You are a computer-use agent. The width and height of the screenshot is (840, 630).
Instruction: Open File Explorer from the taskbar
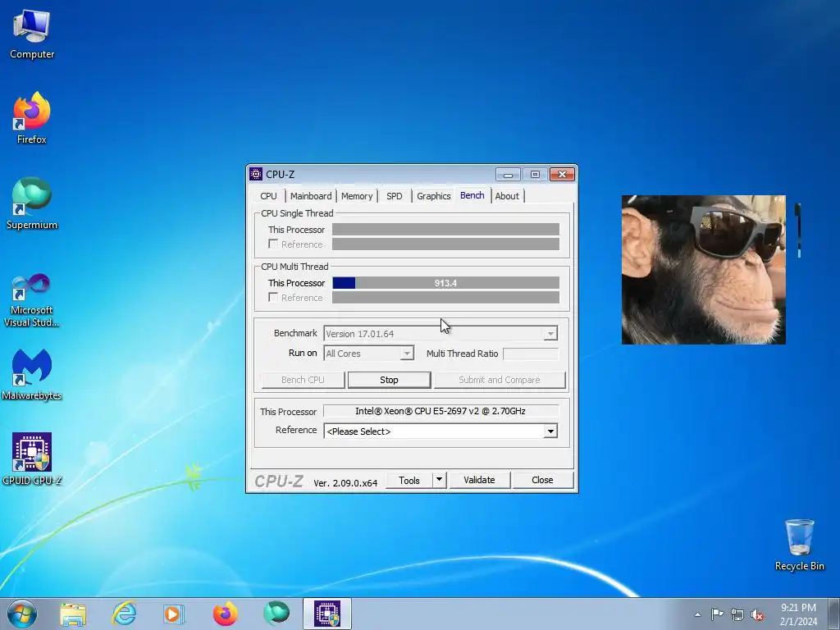click(73, 614)
